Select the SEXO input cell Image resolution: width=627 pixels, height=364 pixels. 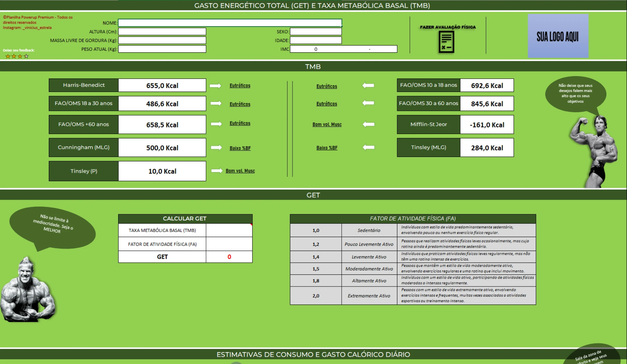click(x=316, y=31)
